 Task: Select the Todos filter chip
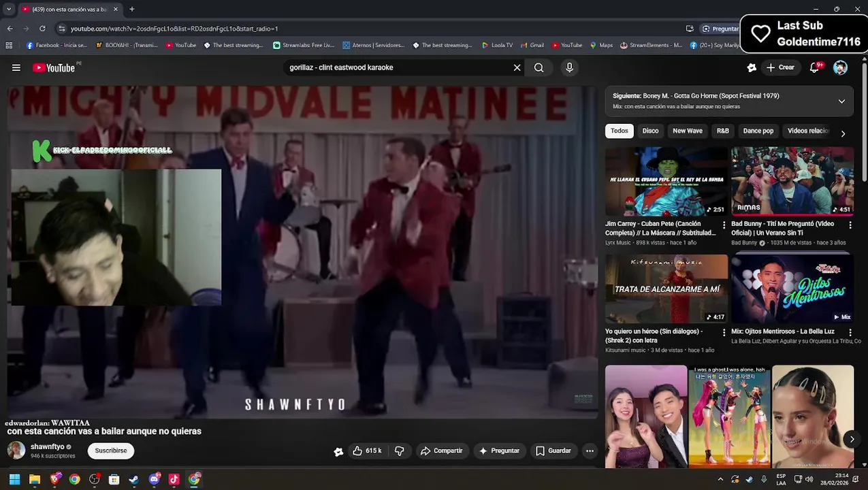coord(620,131)
